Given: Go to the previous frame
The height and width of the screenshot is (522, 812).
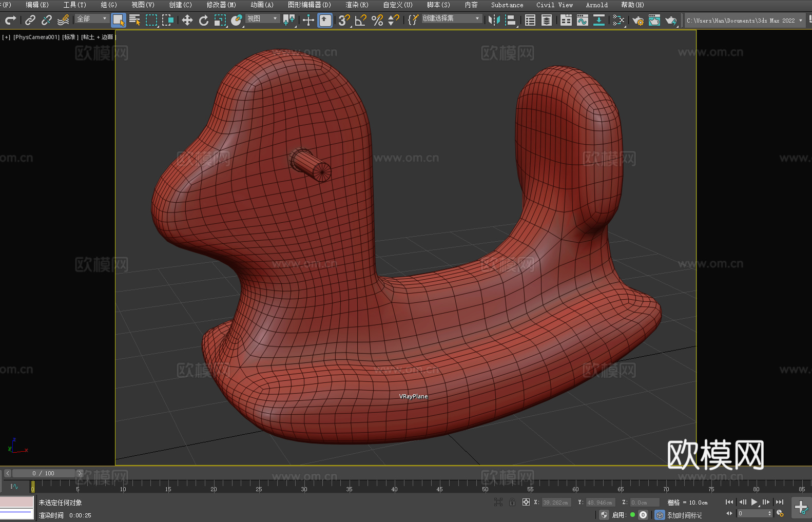Looking at the screenshot, I should click(742, 502).
